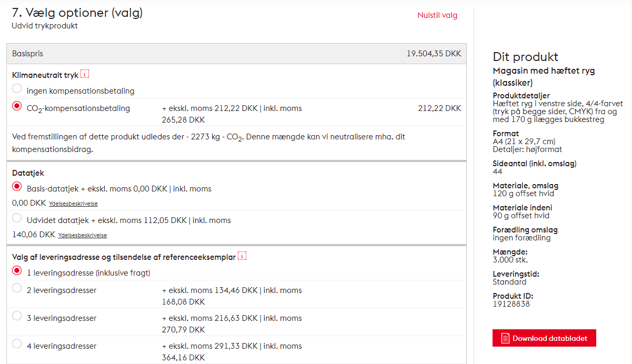Pick the 3 leveringsadresser radio button
Image resolution: width=632 pixels, height=364 pixels.
(x=17, y=316)
